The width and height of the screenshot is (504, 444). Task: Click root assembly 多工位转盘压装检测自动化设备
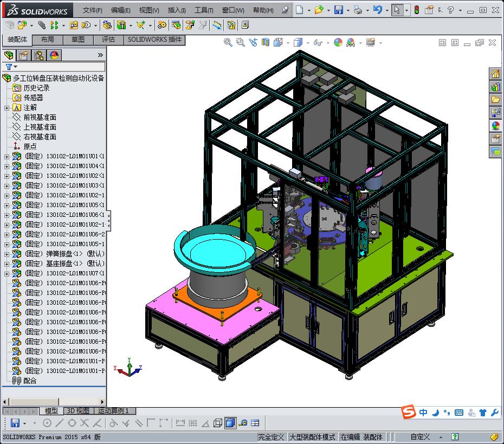pos(59,78)
